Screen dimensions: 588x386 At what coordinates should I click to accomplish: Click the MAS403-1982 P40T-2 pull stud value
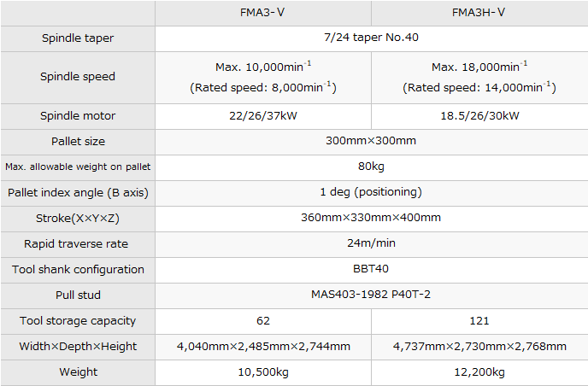click(370, 295)
